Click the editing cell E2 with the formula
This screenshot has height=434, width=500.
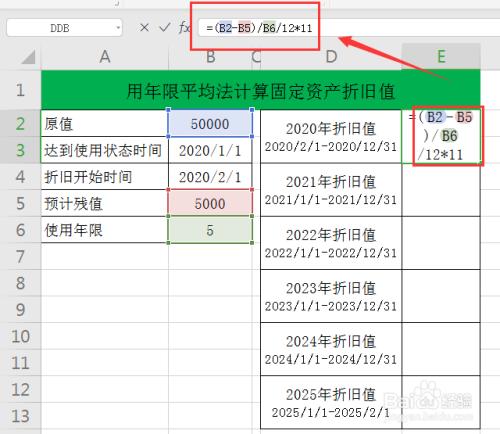click(441, 137)
